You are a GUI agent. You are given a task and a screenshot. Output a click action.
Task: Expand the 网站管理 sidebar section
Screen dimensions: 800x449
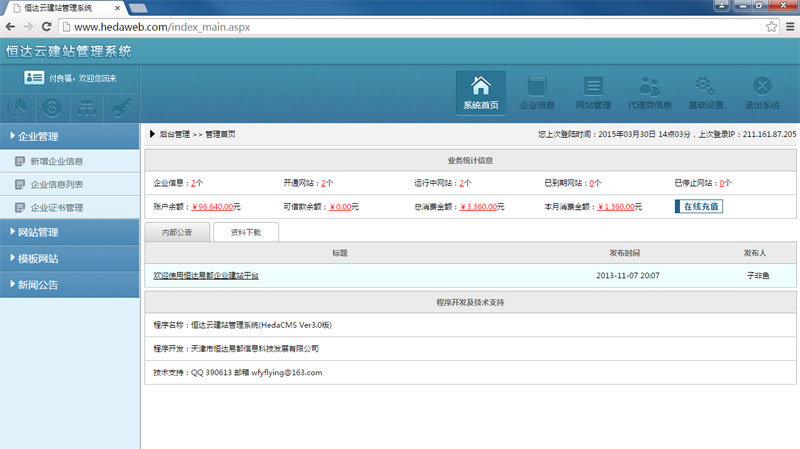(70, 232)
